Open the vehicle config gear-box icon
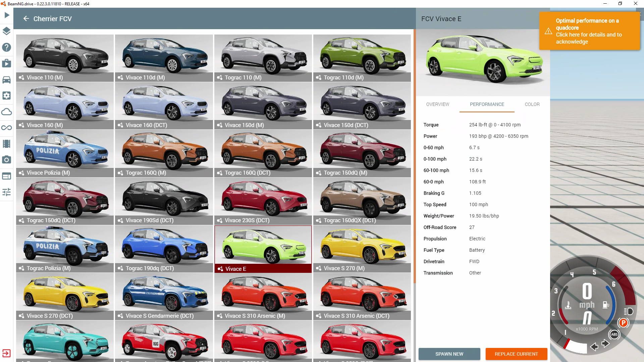Image resolution: width=644 pixels, height=362 pixels. pyautogui.click(x=7, y=96)
